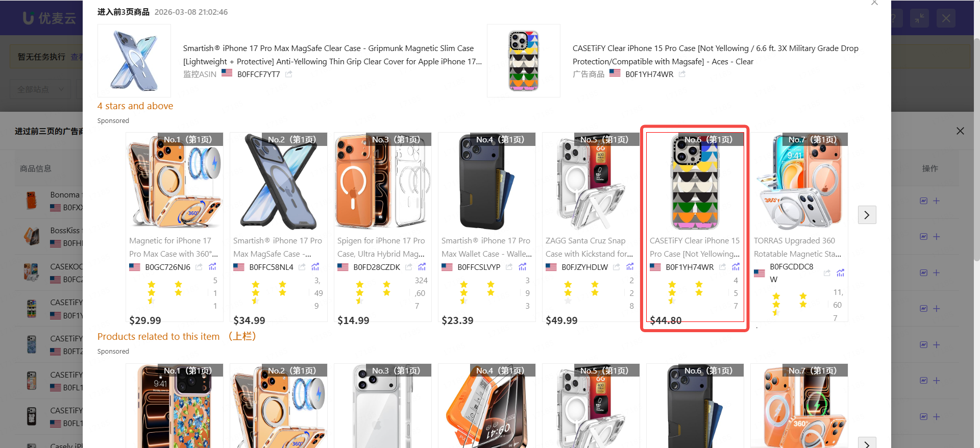
Task: View trend chart for B0FFCSLVYP
Action: [x=523, y=267]
